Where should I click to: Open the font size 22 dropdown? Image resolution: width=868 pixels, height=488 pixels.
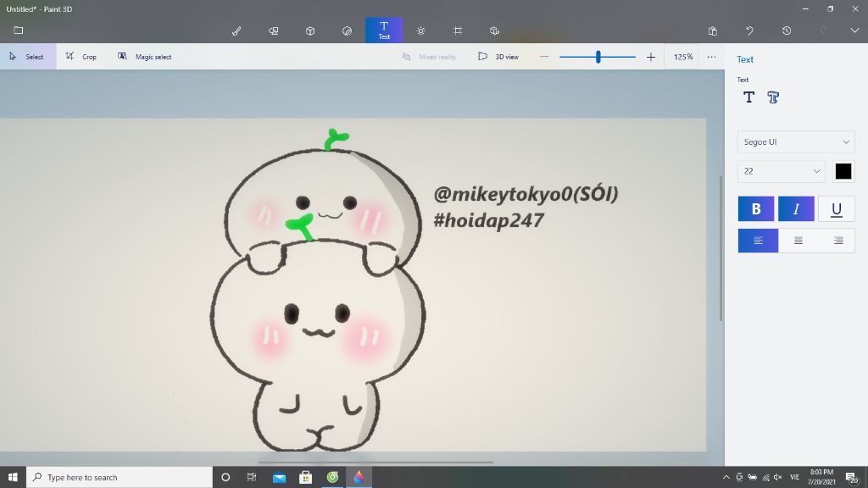click(781, 171)
